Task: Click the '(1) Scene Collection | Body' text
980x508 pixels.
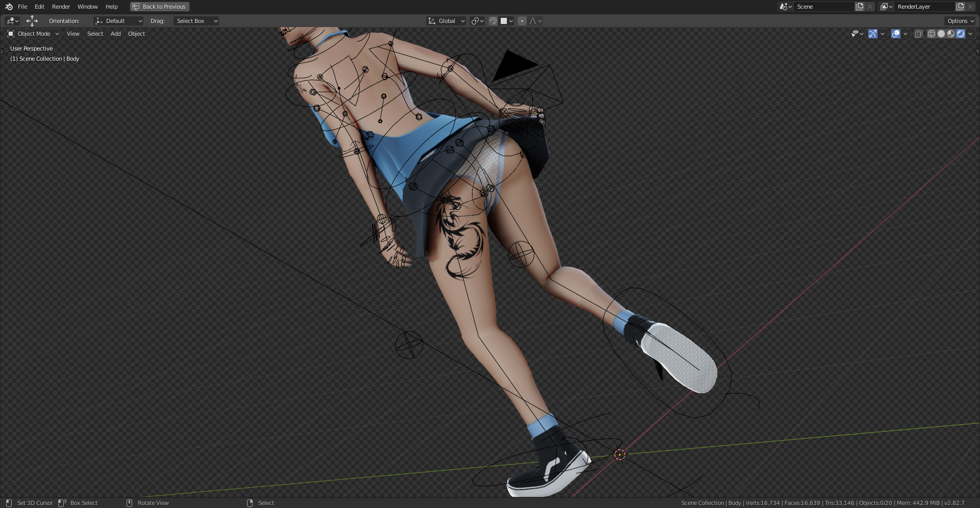Action: pyautogui.click(x=44, y=59)
